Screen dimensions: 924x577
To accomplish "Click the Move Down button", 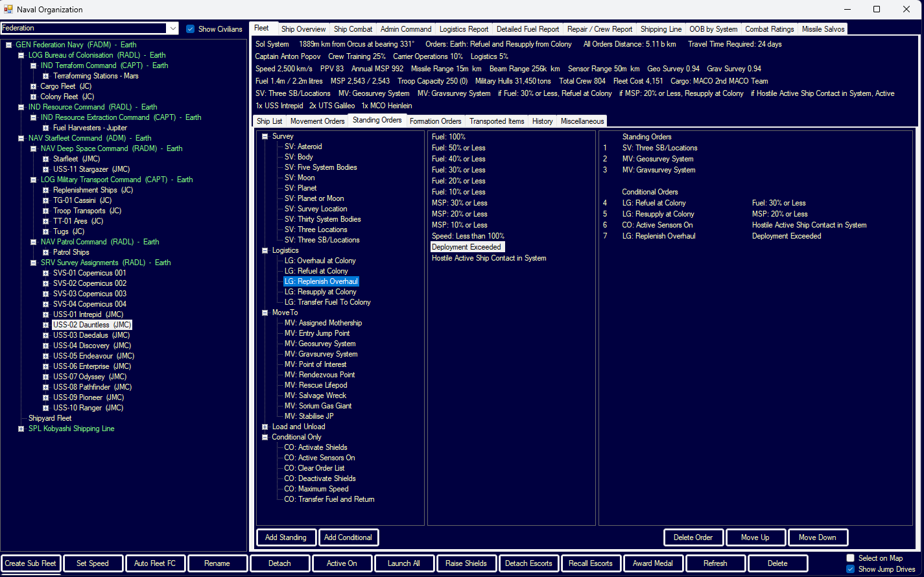I will tap(818, 537).
